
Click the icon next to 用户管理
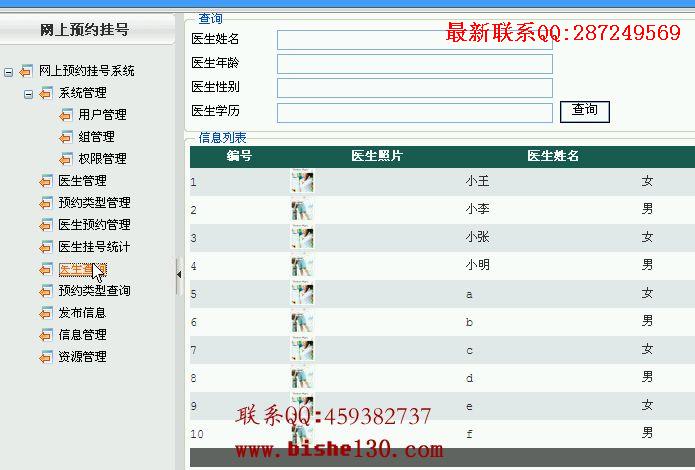pyautogui.click(x=66, y=115)
